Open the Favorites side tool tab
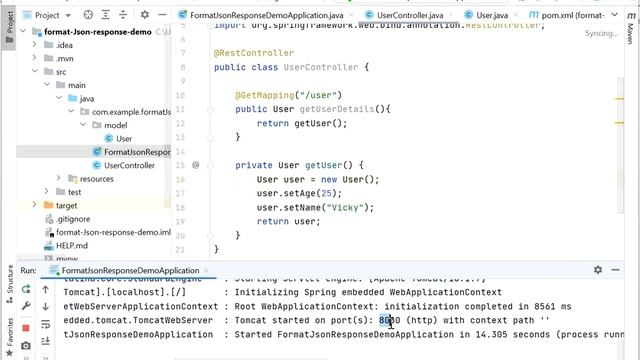 (x=9, y=337)
